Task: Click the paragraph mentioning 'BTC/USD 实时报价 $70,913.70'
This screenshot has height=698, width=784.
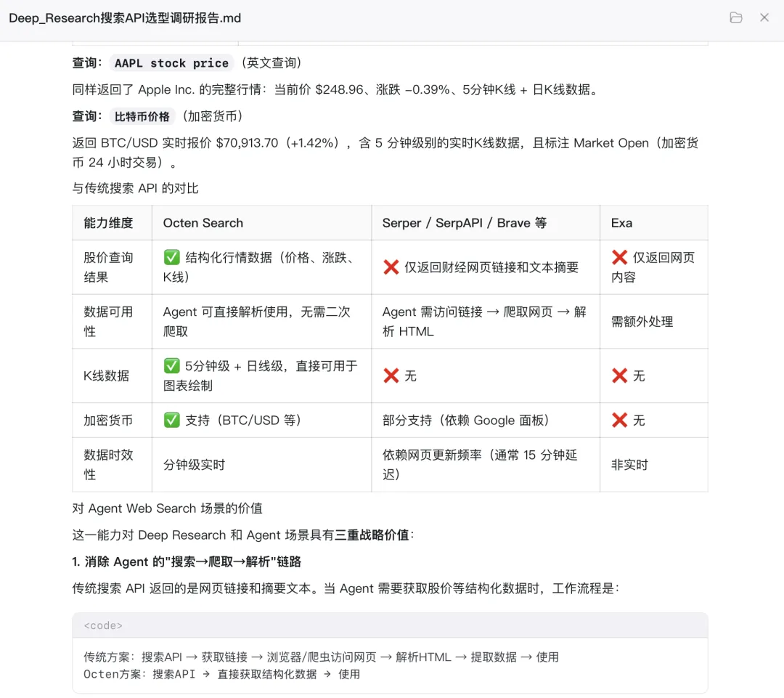Action: [385, 153]
